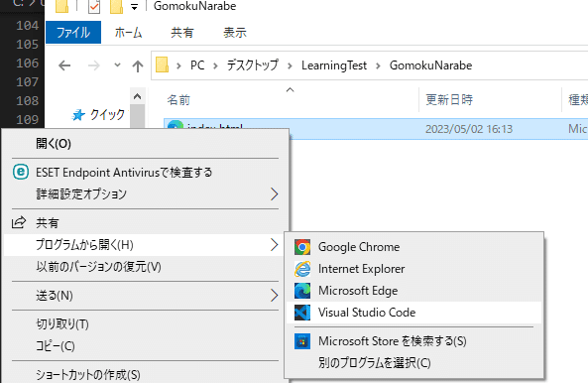
Task: Click the Microsoft Store icon
Action: pos(302,341)
